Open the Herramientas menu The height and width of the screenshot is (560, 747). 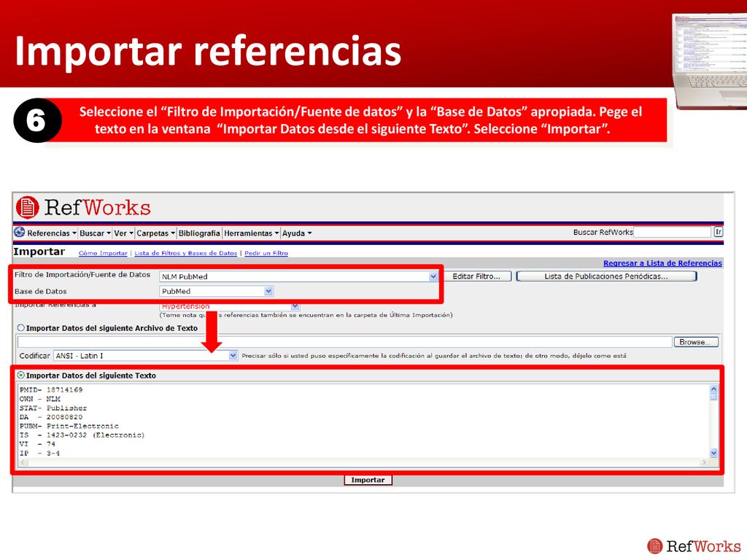(251, 233)
